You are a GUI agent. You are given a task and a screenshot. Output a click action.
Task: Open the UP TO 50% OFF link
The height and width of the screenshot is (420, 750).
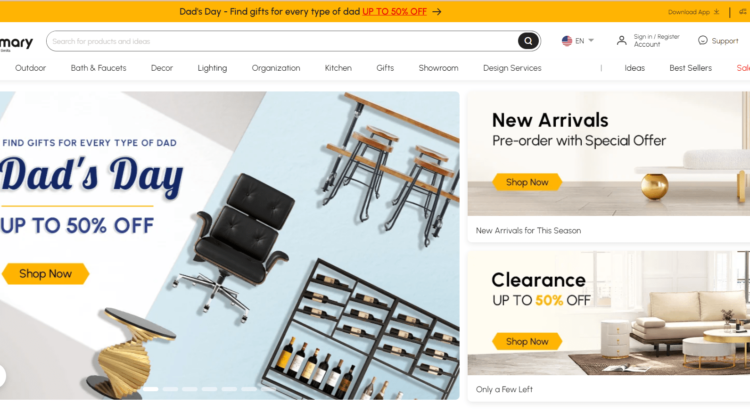pyautogui.click(x=394, y=11)
